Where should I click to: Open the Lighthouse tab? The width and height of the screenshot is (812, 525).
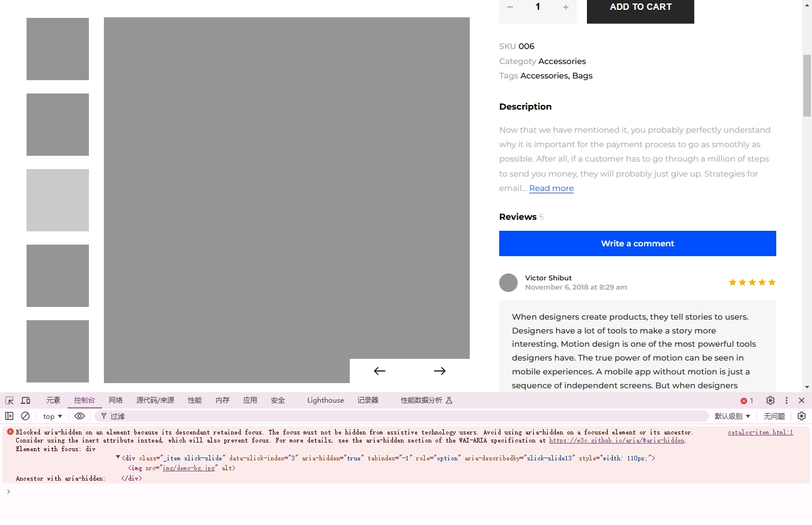click(325, 400)
